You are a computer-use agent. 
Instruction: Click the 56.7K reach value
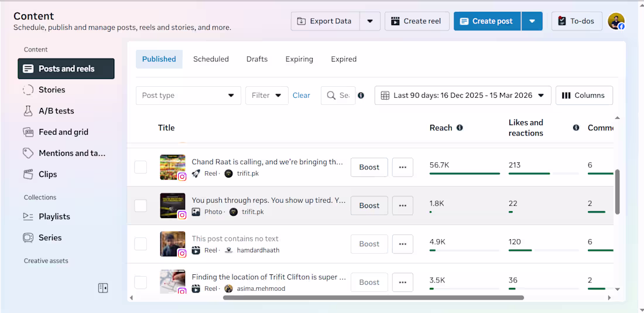[439, 165]
